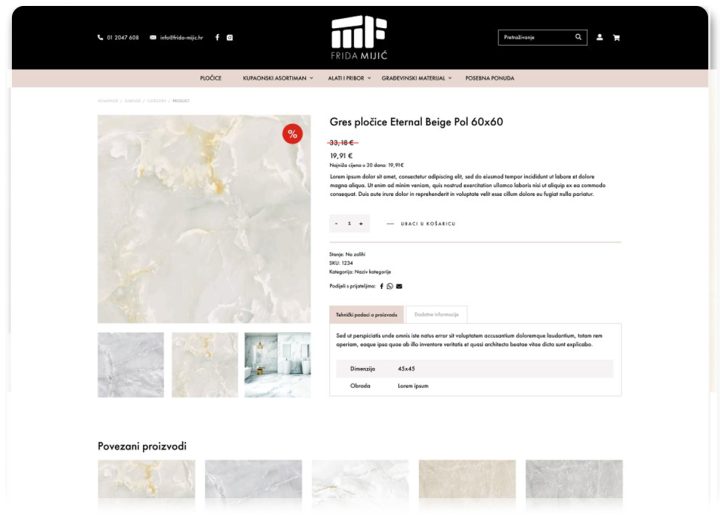Open Facebook page from header icon
720x516 pixels.
217,37
